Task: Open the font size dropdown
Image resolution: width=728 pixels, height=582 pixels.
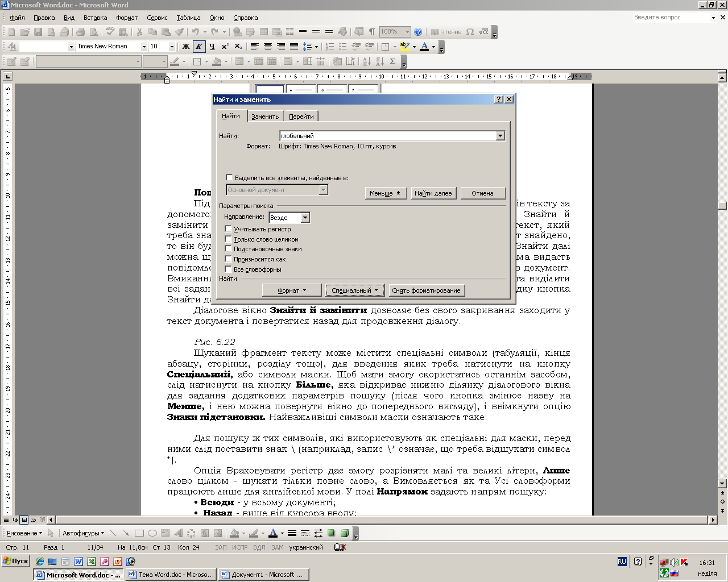Action: [172, 47]
